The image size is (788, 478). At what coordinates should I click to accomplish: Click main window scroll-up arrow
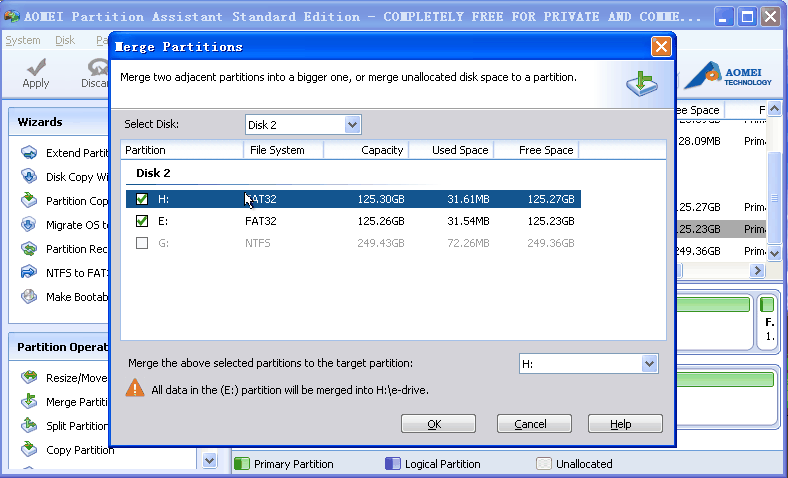774,109
